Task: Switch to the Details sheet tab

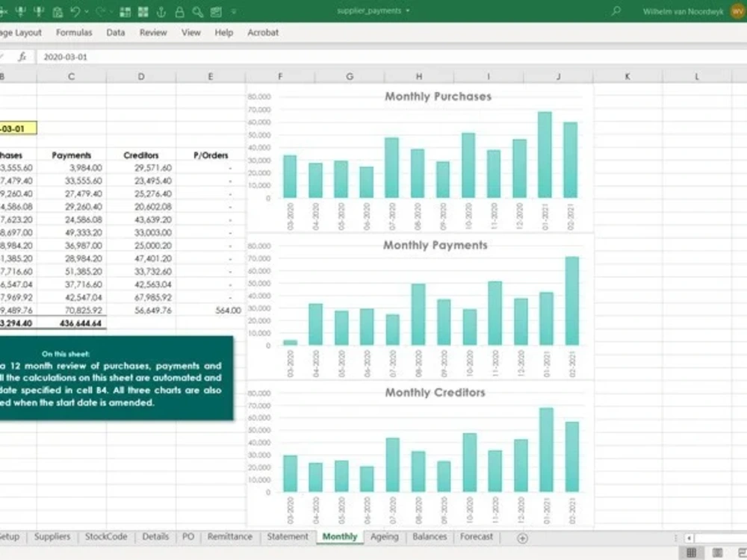Action: point(155,537)
